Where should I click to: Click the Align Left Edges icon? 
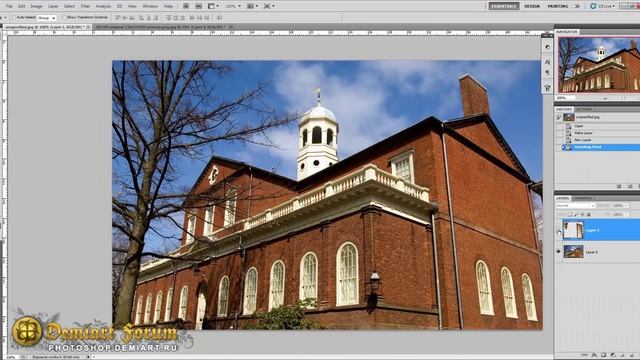tap(141, 18)
